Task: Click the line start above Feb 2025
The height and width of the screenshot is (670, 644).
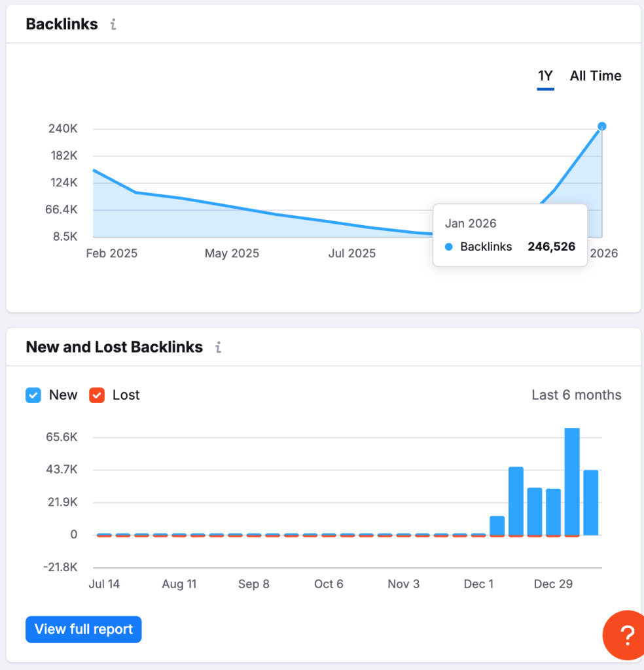Action: [x=94, y=170]
